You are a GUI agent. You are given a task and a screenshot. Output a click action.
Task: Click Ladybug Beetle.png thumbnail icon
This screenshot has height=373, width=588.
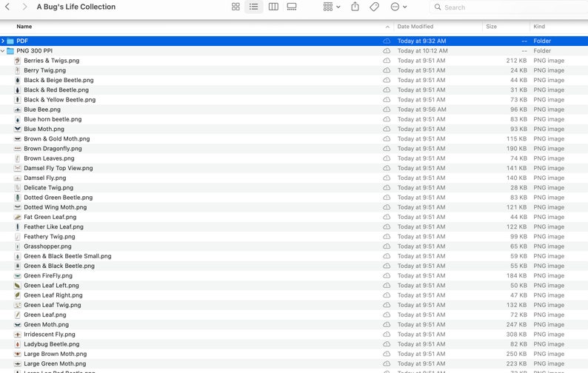[17, 344]
